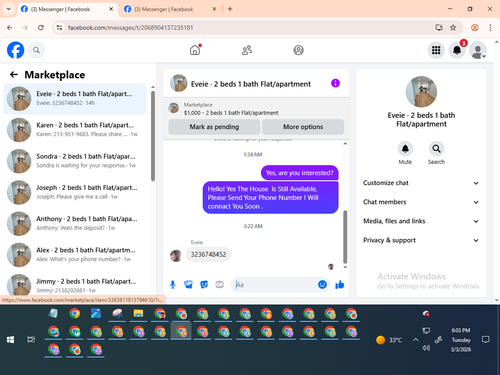Open the chat header title Eveie listing
Viewport: 500px width, 375px height.
[x=251, y=84]
